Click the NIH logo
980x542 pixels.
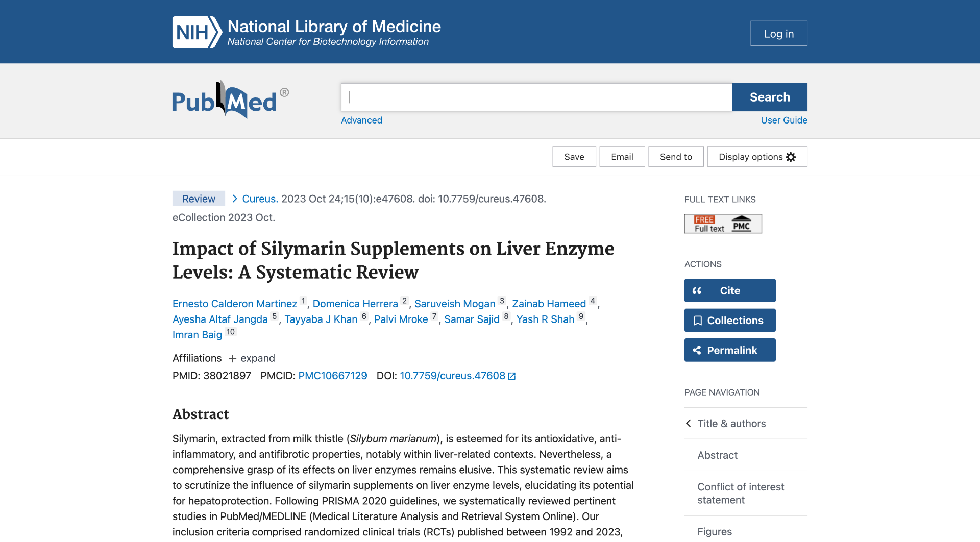point(197,32)
